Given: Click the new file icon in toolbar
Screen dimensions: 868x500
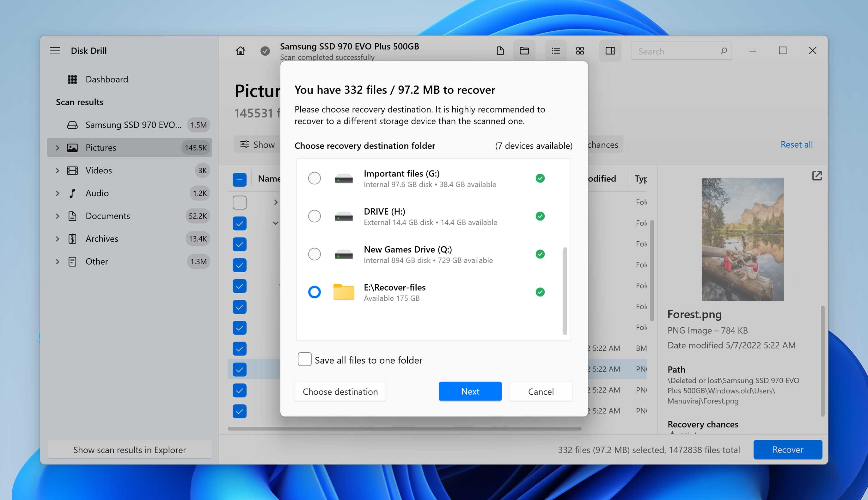Looking at the screenshot, I should point(500,51).
